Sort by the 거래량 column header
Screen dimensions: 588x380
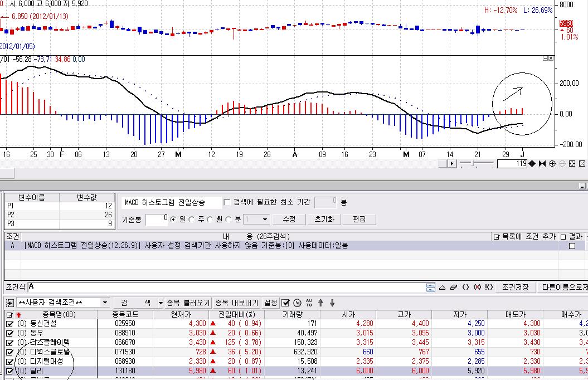click(293, 315)
